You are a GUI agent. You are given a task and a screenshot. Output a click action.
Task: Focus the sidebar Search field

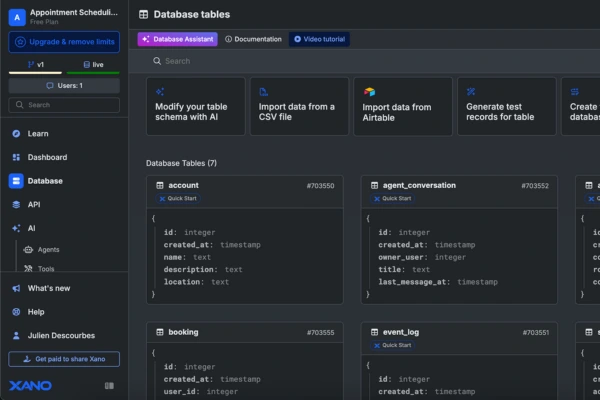pyautogui.click(x=64, y=105)
